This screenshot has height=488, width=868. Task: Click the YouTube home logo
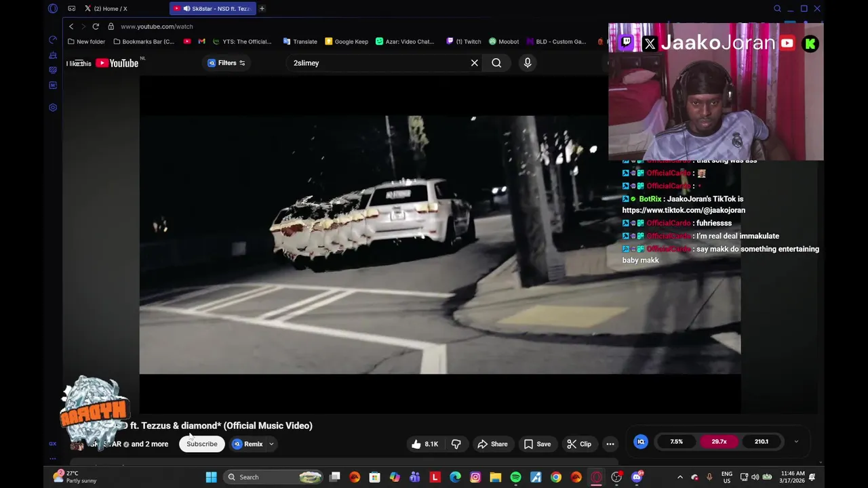[x=117, y=63]
